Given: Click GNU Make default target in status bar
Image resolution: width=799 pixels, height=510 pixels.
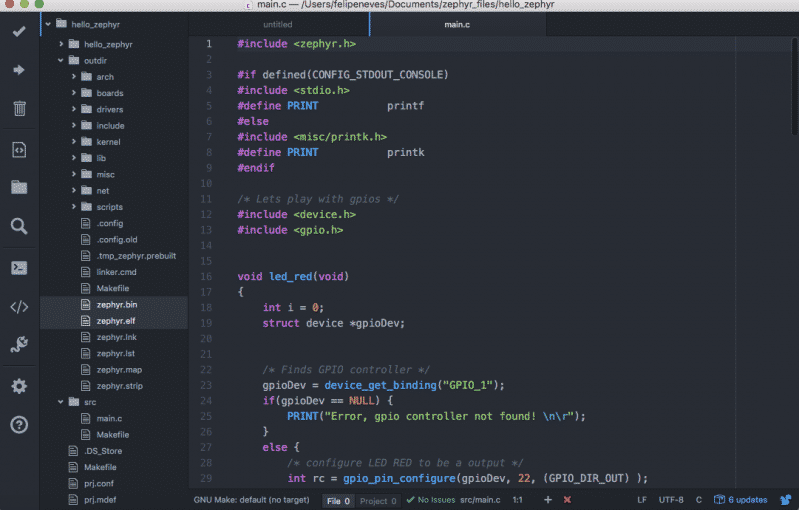Looking at the screenshot, I should click(251, 500).
